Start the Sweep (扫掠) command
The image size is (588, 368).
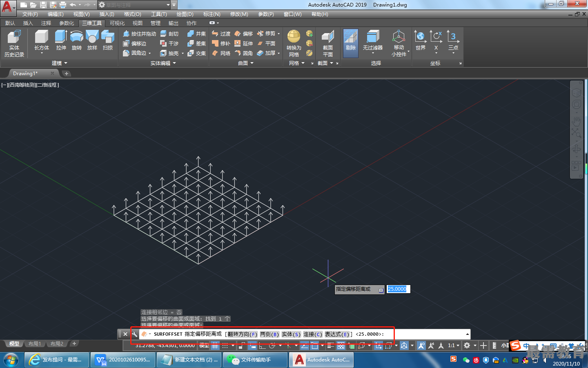pyautogui.click(x=108, y=40)
